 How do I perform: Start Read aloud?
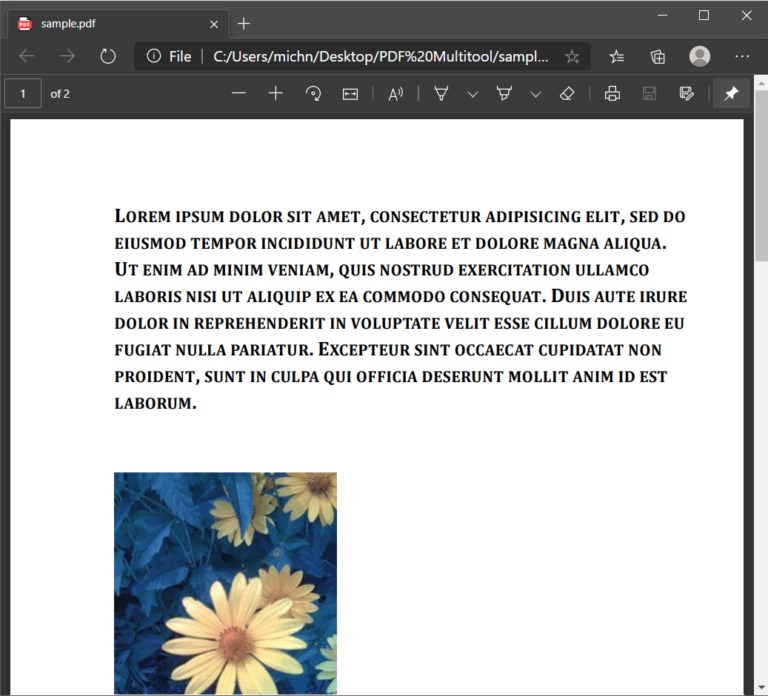pos(395,94)
